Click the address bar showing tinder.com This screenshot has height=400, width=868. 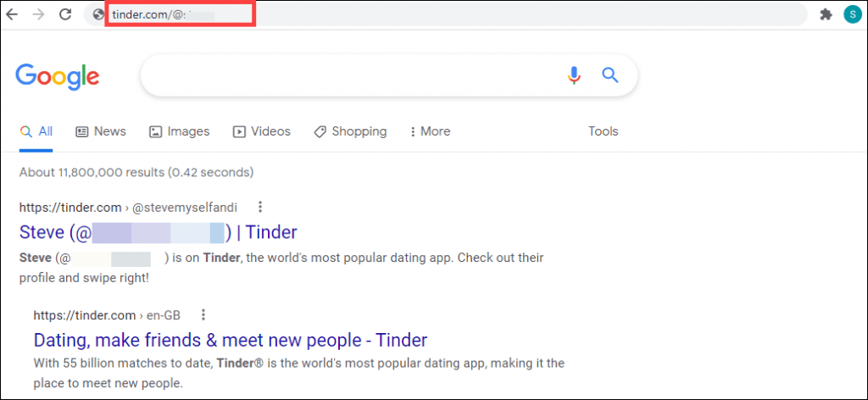[x=445, y=15]
